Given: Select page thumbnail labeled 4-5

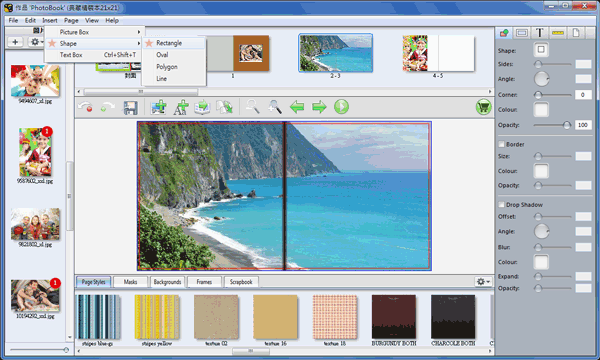Looking at the screenshot, I should click(438, 53).
